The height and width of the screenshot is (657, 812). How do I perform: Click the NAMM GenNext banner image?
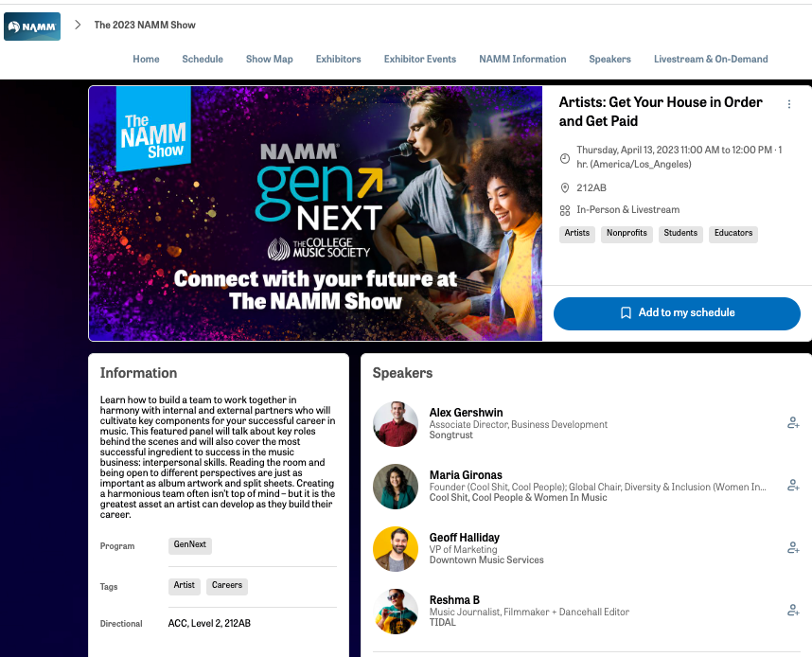coord(315,213)
